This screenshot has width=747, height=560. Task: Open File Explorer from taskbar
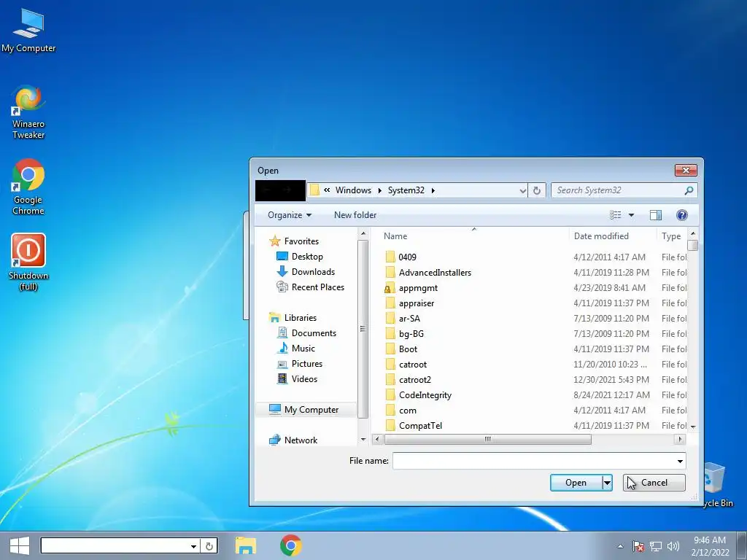click(x=245, y=545)
